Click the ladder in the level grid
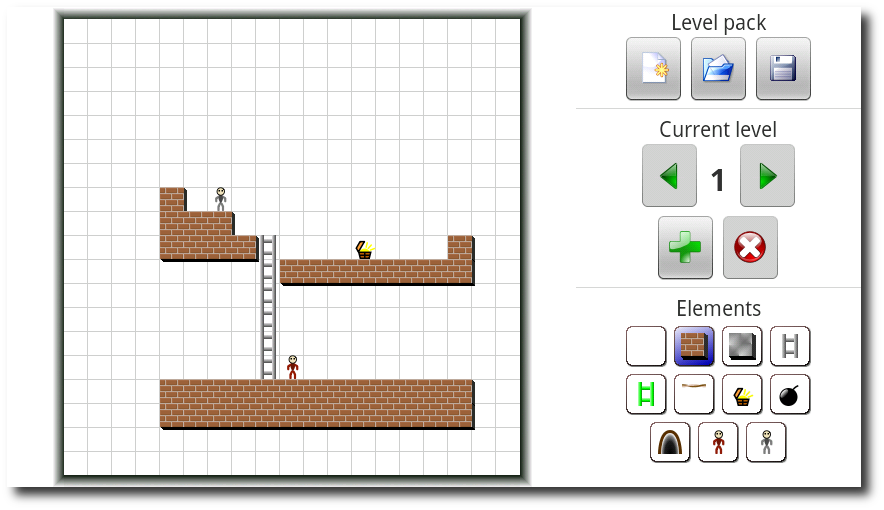884x510 pixels. tap(268, 307)
